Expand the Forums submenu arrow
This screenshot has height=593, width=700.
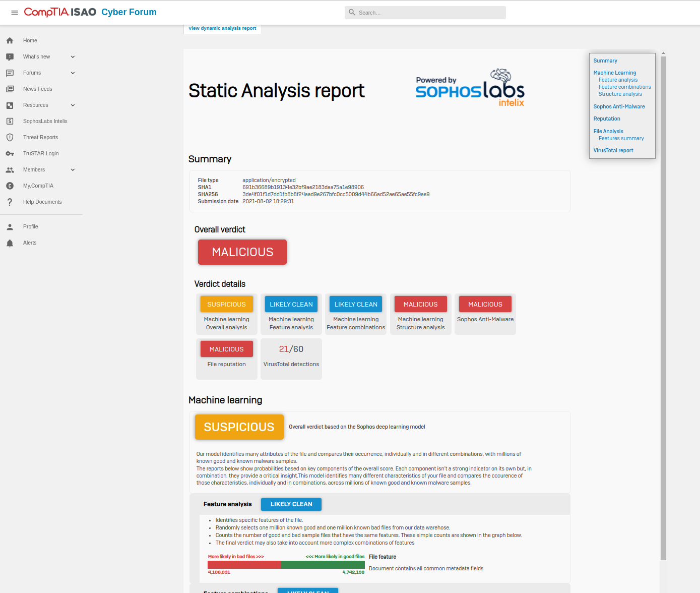[73, 73]
